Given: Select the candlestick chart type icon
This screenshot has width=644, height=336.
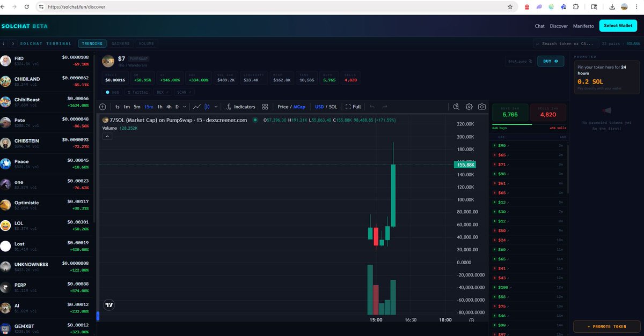Looking at the screenshot, I should click(207, 107).
